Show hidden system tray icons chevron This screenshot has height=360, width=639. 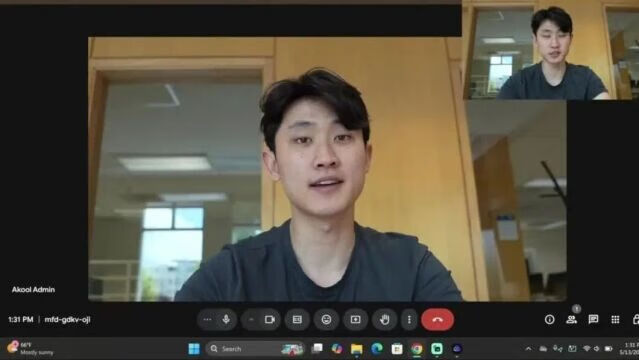click(x=529, y=349)
